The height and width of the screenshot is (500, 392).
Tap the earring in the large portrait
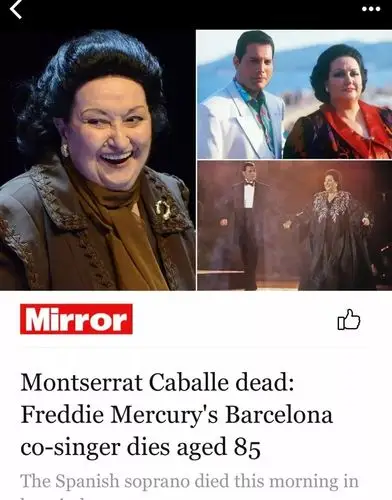coord(65,150)
